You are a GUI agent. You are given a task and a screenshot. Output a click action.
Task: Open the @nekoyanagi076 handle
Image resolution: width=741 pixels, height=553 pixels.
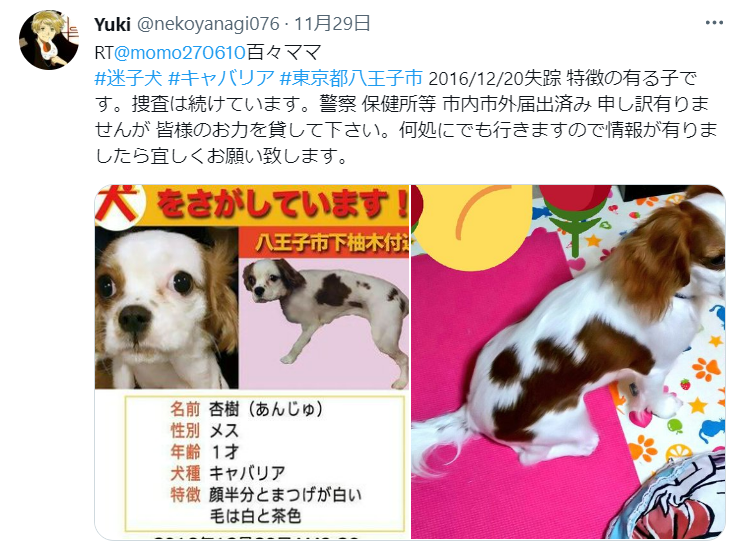208,24
